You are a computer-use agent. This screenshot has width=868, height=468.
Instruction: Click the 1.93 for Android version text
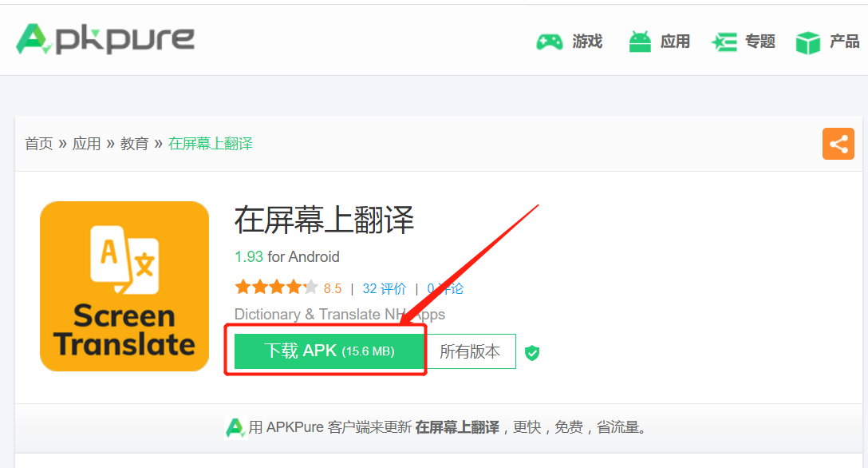(x=286, y=257)
